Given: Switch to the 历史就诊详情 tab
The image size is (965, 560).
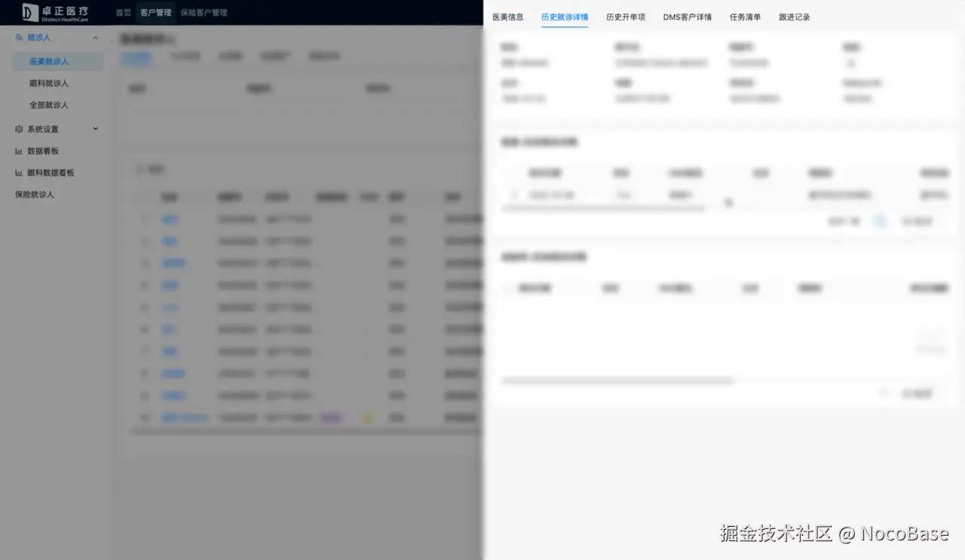Looking at the screenshot, I should click(x=565, y=17).
